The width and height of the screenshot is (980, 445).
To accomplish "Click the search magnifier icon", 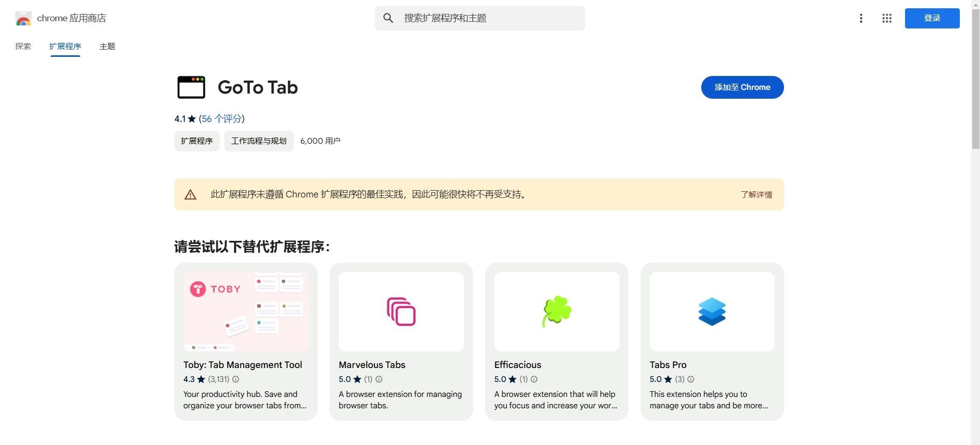I will 388,18.
